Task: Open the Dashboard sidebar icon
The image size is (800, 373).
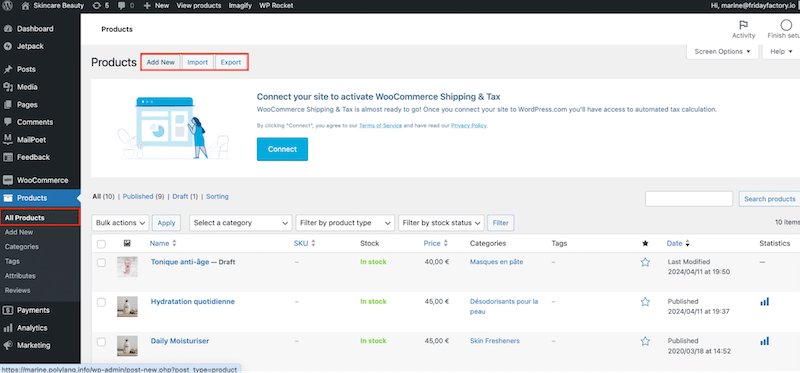Action: (x=8, y=29)
